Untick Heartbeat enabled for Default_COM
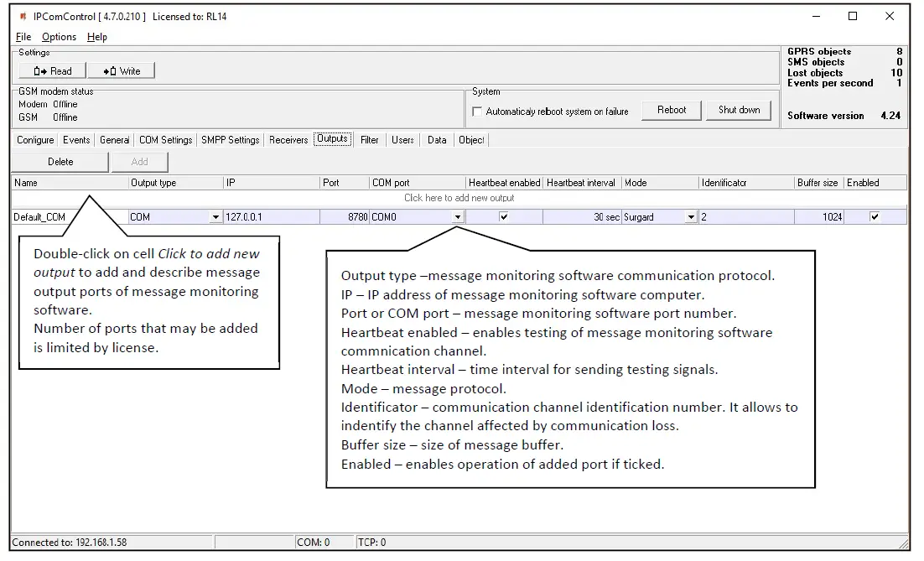Image resolution: width=924 pixels, height=561 pixels. pos(502,216)
